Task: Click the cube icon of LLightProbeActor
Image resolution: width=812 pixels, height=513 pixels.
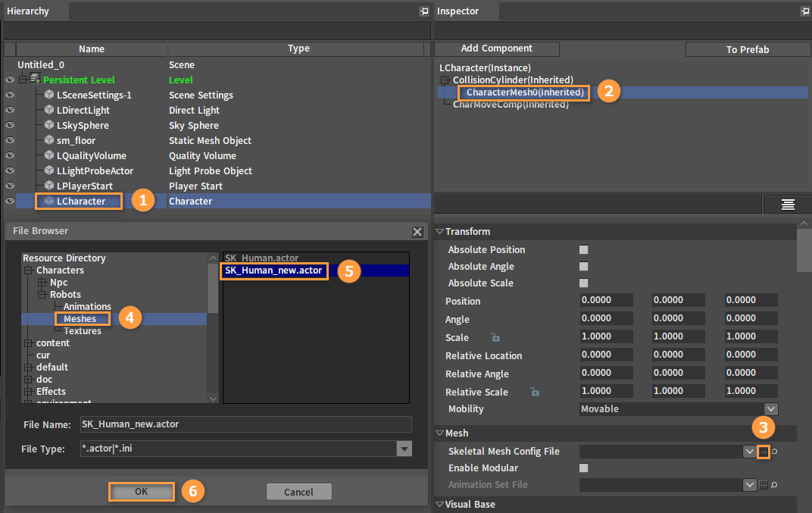Action: [49, 170]
